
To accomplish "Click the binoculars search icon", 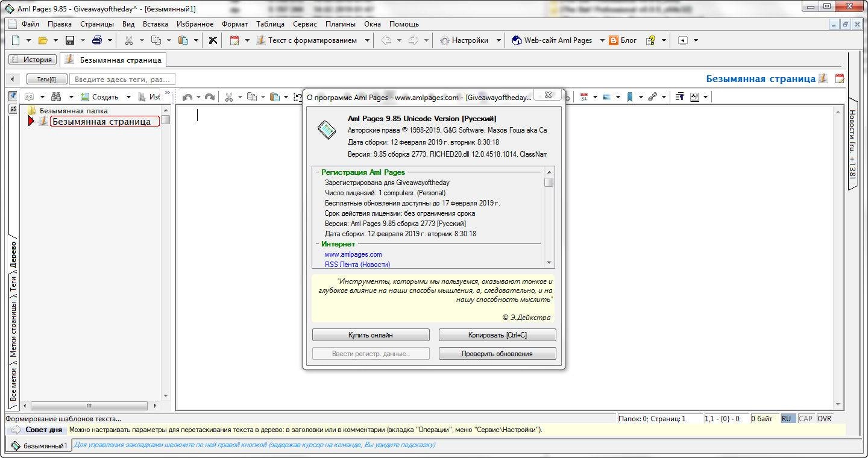I will click(x=57, y=96).
